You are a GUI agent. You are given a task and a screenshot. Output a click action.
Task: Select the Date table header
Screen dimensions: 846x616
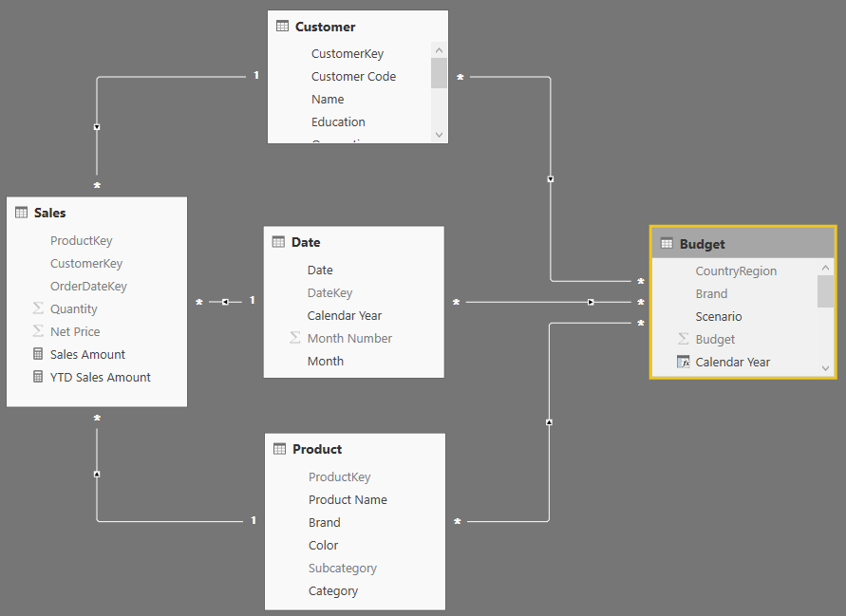354,242
